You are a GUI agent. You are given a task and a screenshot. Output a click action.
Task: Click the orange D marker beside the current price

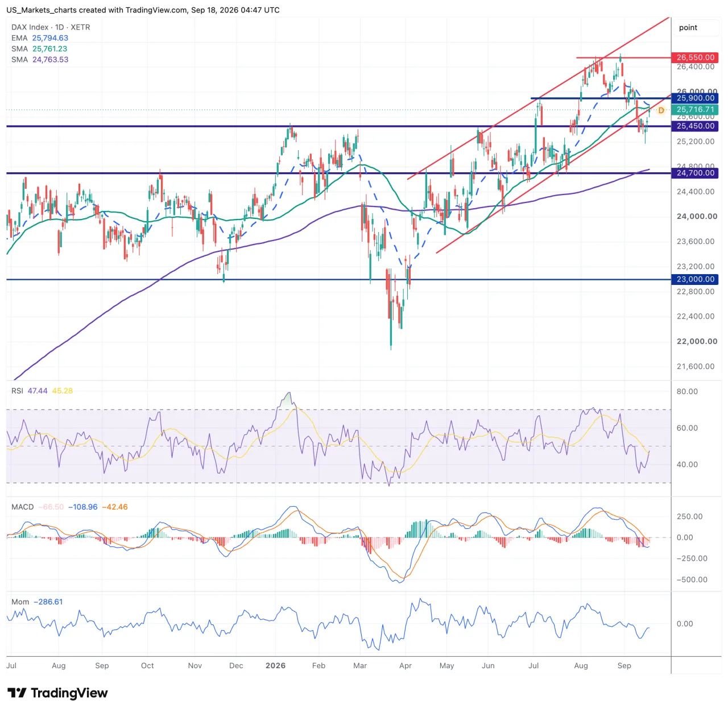click(x=661, y=110)
